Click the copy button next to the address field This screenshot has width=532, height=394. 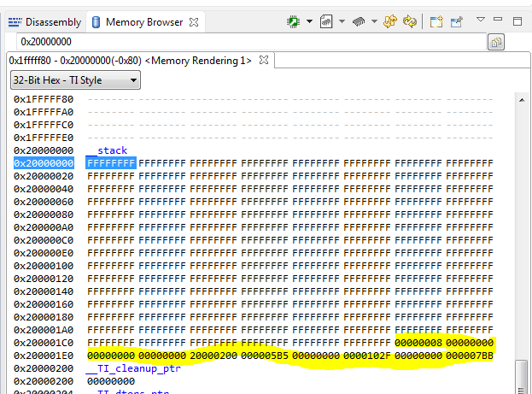coord(496,43)
